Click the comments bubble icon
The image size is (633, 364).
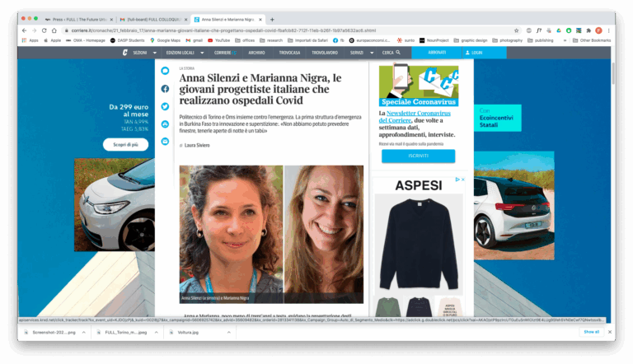coord(165,72)
